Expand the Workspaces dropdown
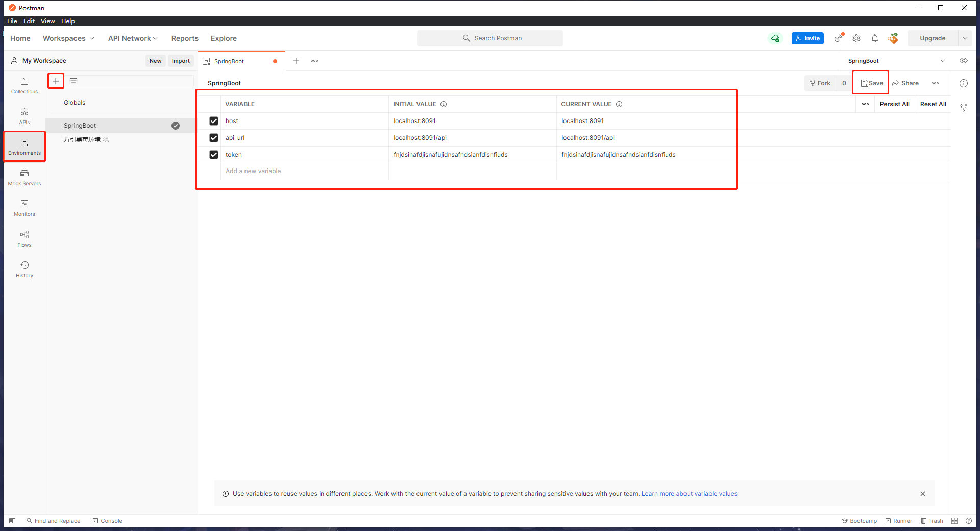Screen dimensions: 980x531 click(68, 38)
